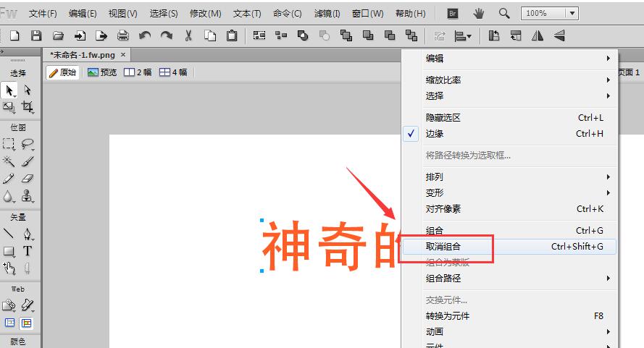The height and width of the screenshot is (348, 644).
Task: Click the Hide slices and hotspots button
Action: 9,323
